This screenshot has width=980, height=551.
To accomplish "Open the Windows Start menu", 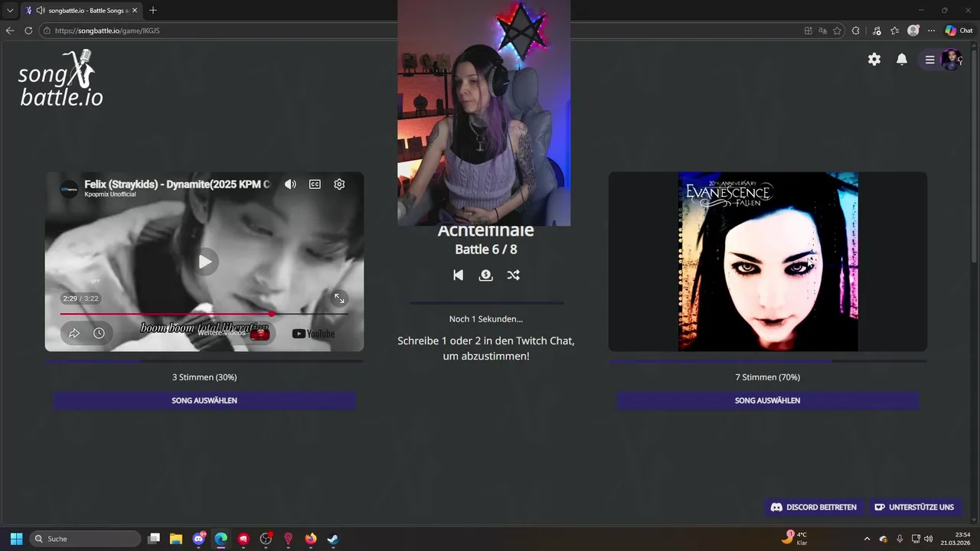I will pyautogui.click(x=16, y=539).
